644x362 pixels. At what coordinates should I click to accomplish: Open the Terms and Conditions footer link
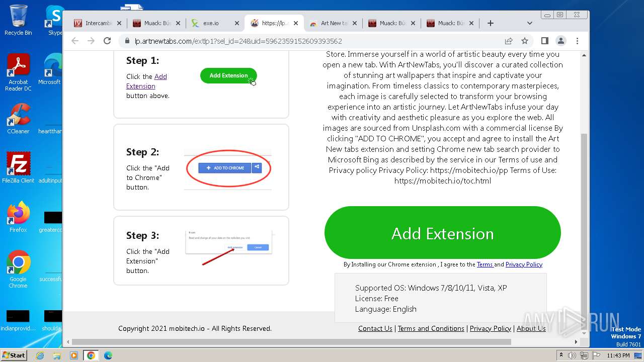(431, 328)
